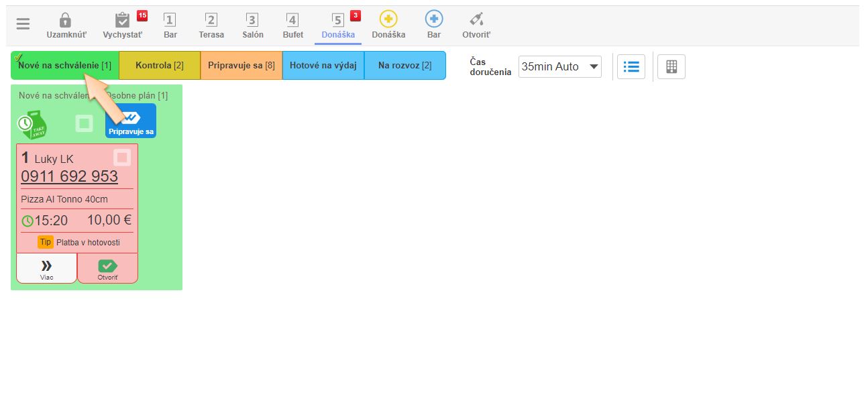Screen dimensions: 868x417
Task: Click Otvoriť button on order card
Action: [x=107, y=268]
